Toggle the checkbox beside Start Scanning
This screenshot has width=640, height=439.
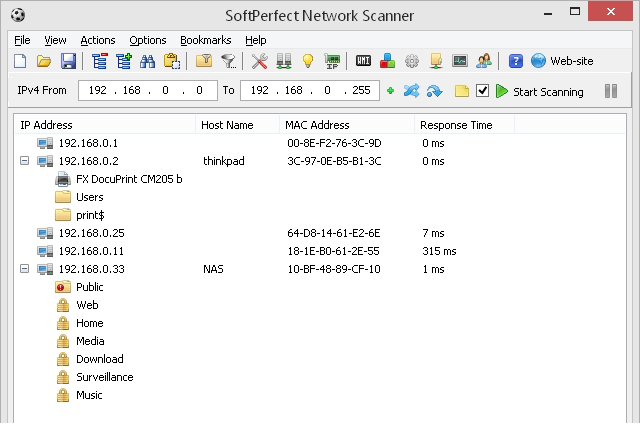[482, 91]
